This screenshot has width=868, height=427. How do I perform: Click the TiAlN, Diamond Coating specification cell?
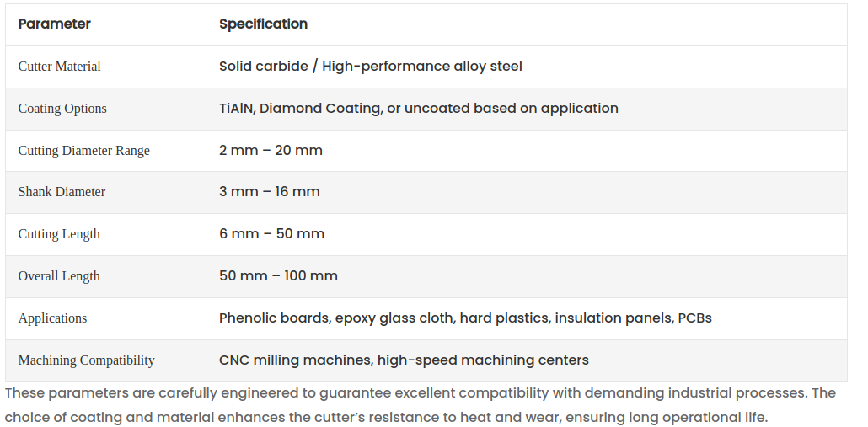pyautogui.click(x=418, y=109)
